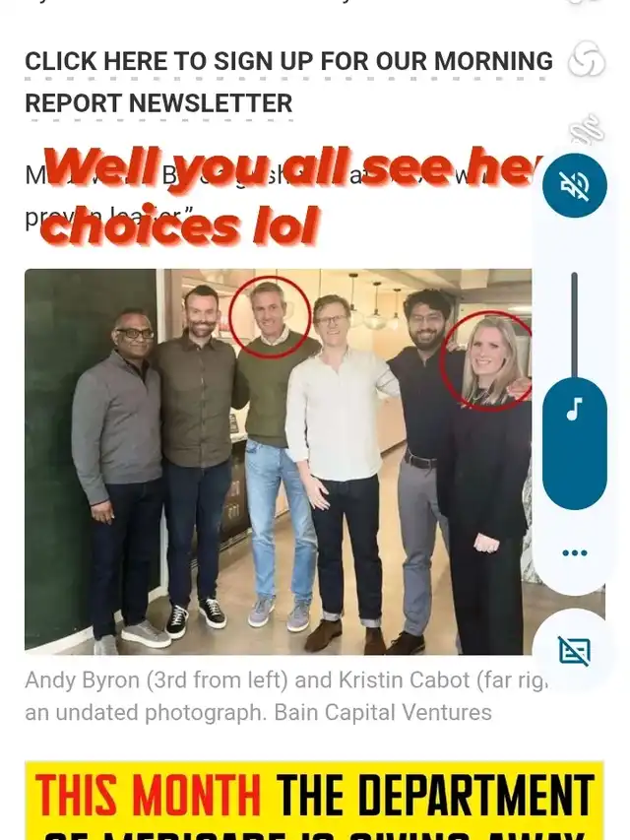The image size is (630, 840).
Task: Tap the bearded man in the dark olive shirt
Action: point(197,461)
